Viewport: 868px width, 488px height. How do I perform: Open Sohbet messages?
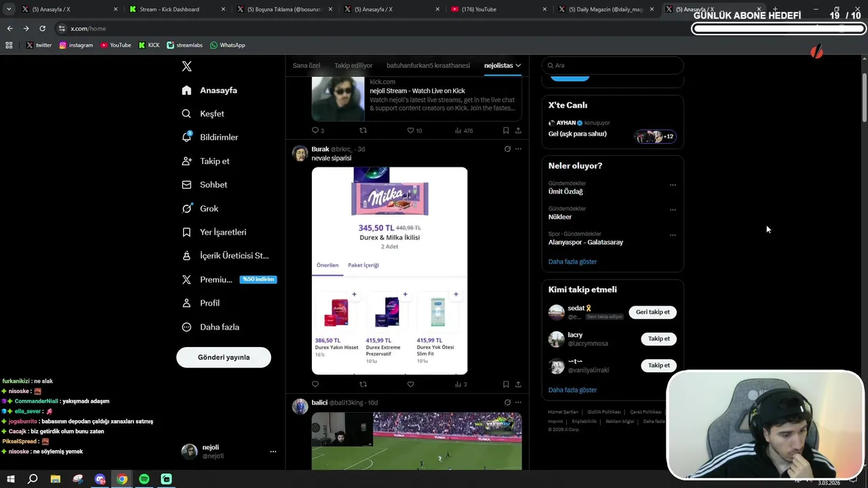[x=204, y=184]
